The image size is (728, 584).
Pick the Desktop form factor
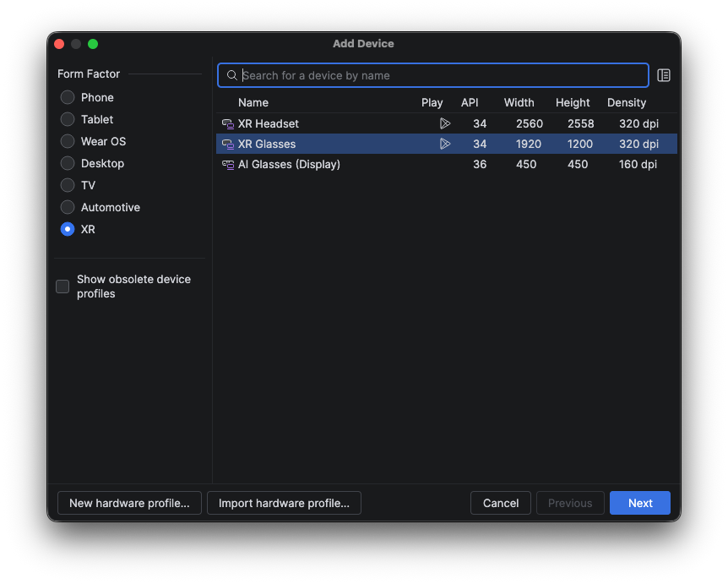[x=68, y=163]
